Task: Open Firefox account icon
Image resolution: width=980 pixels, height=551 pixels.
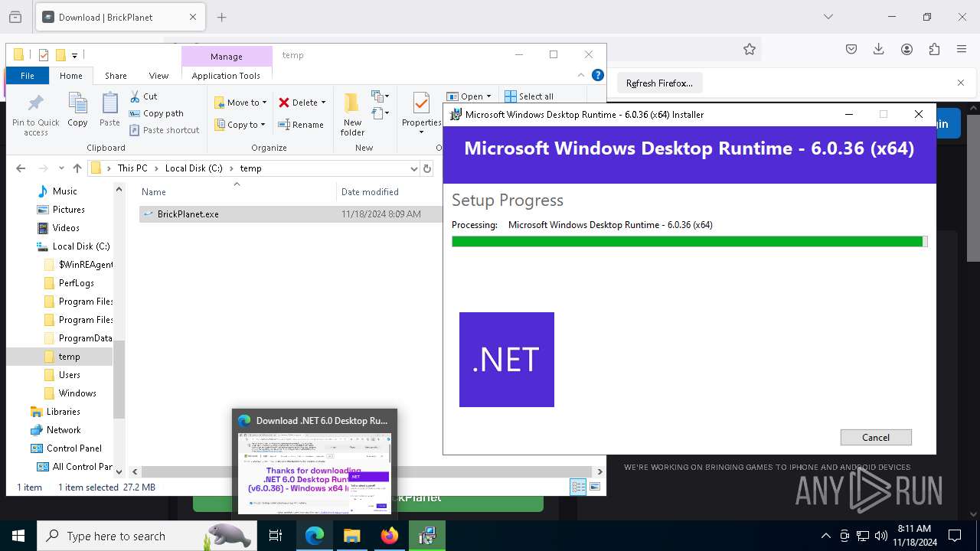Action: pyautogui.click(x=906, y=49)
